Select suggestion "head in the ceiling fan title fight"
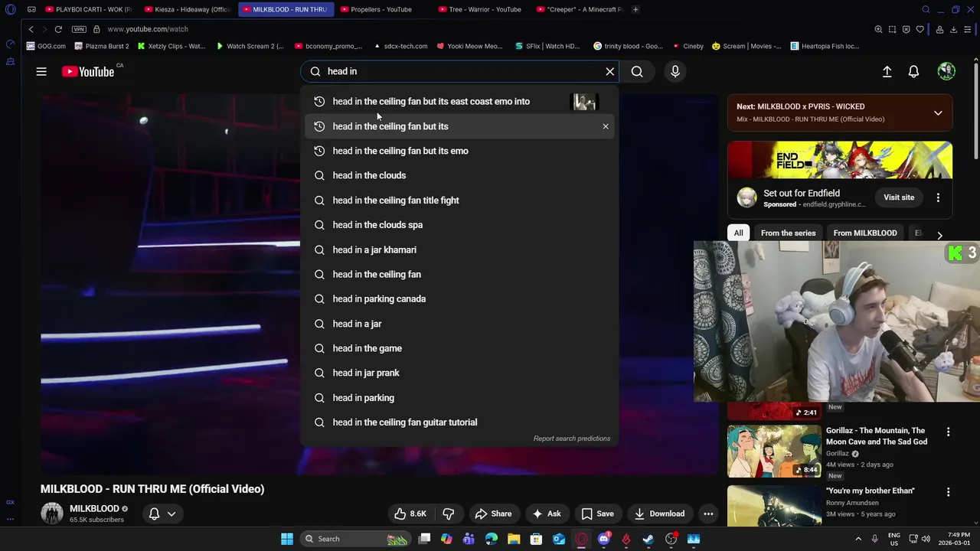Image resolution: width=980 pixels, height=551 pixels. tap(459, 201)
